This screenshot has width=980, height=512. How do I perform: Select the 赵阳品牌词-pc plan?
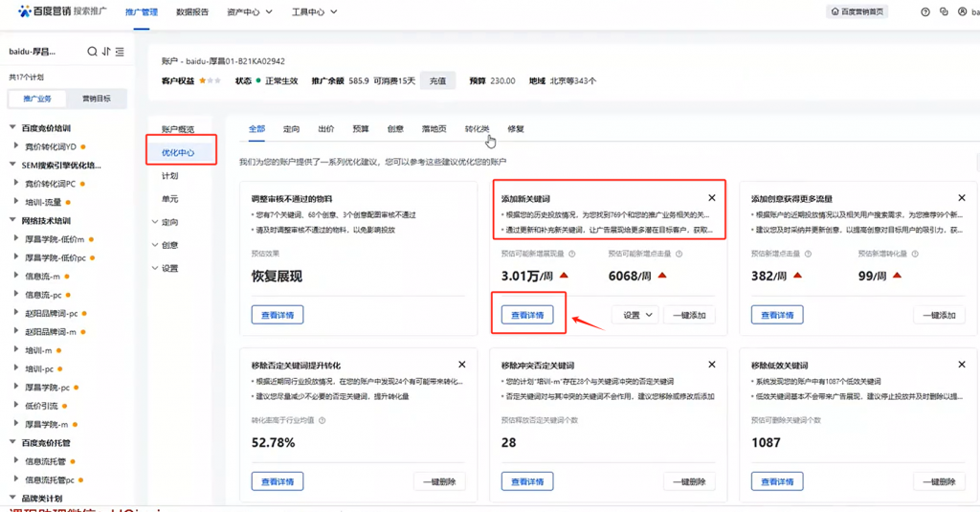[x=52, y=313]
